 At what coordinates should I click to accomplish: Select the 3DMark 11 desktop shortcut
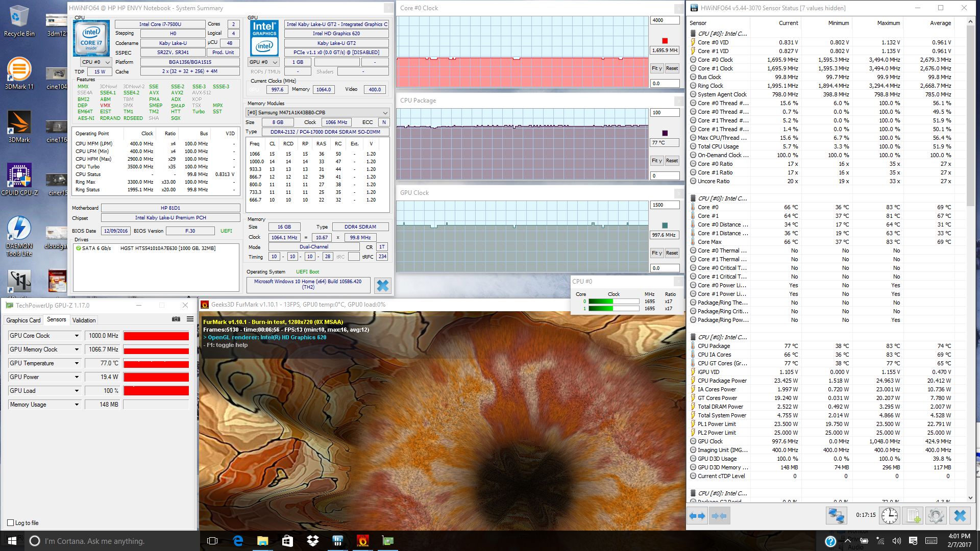pos(19,73)
